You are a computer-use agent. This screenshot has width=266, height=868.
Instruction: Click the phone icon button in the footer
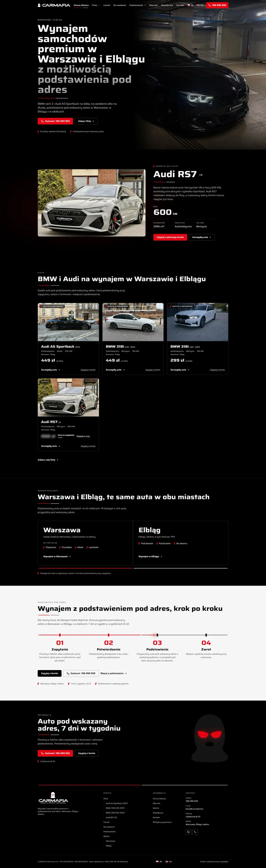click(195, 832)
